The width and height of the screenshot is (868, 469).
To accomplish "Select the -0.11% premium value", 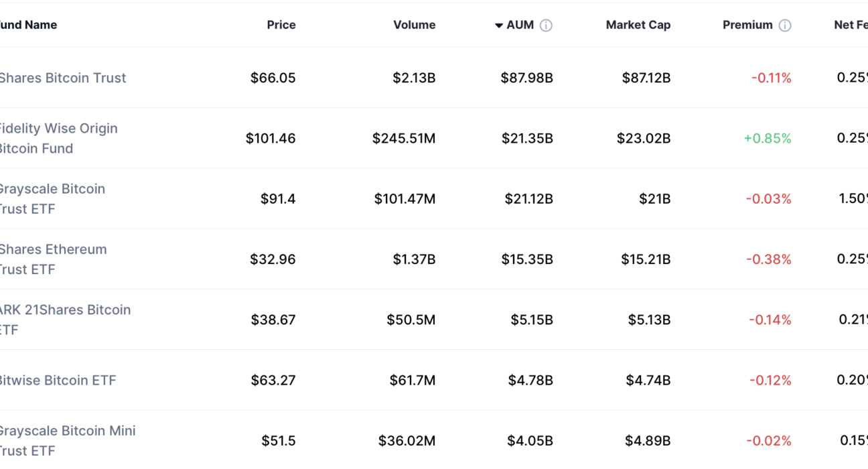I will [x=772, y=78].
